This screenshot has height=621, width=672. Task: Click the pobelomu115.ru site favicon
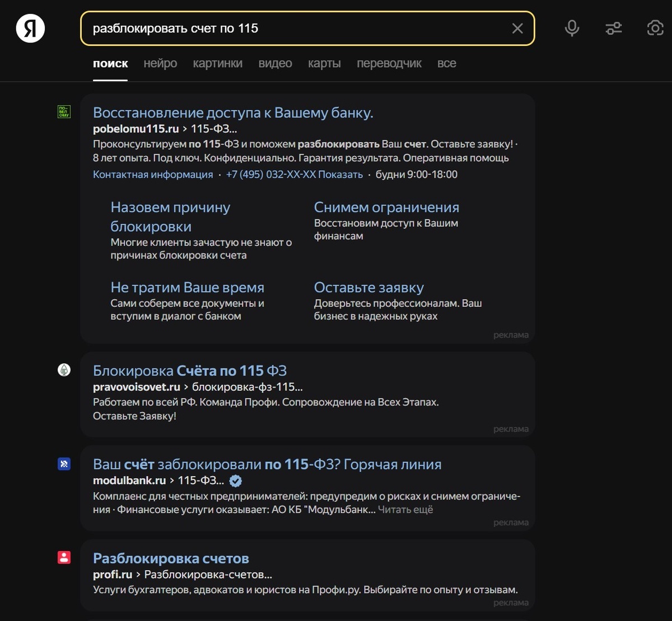point(64,112)
